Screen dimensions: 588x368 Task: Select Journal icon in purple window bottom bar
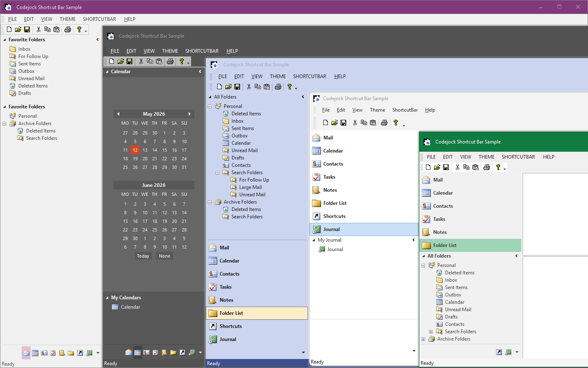(89, 353)
